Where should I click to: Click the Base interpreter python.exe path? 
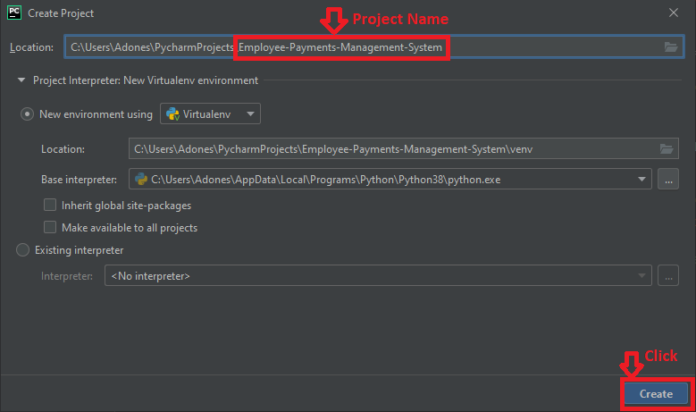tap(326, 179)
